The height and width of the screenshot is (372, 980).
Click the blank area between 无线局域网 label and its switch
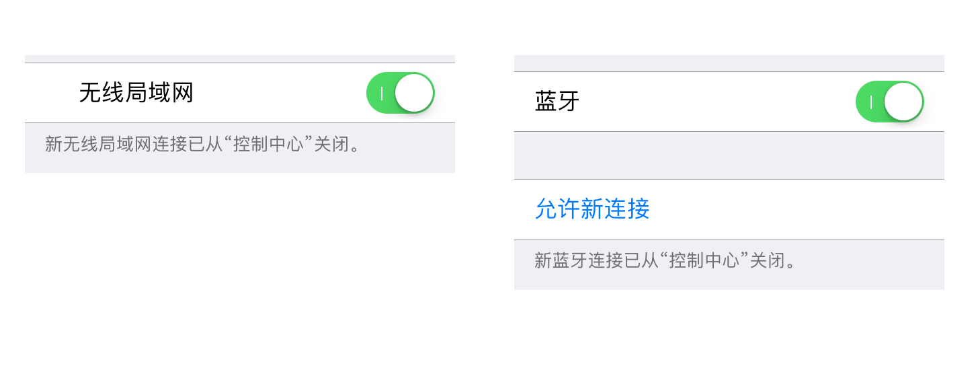point(279,93)
